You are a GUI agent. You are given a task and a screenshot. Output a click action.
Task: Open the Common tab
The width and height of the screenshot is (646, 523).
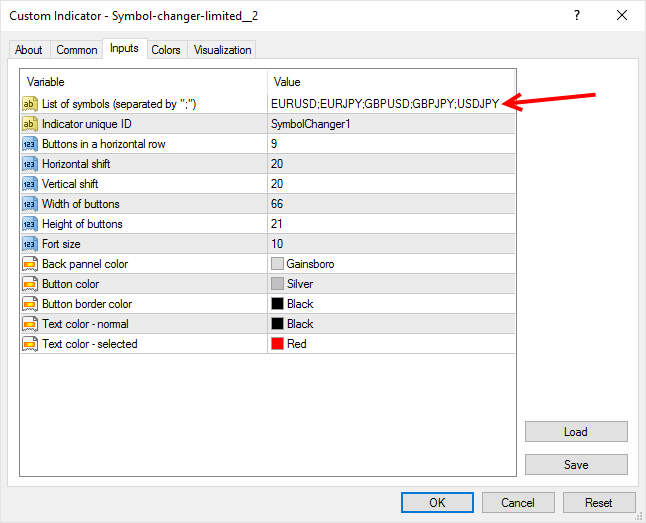[x=77, y=50]
